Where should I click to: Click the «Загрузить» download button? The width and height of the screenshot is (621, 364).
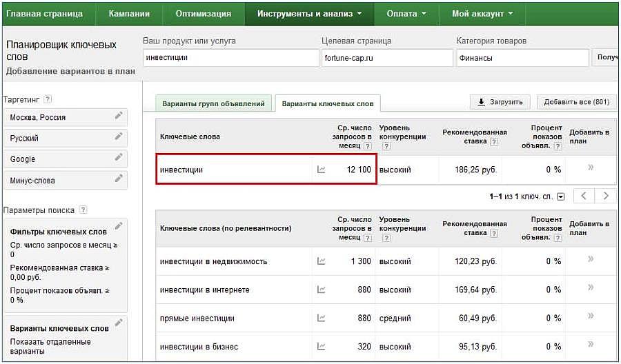pos(500,102)
